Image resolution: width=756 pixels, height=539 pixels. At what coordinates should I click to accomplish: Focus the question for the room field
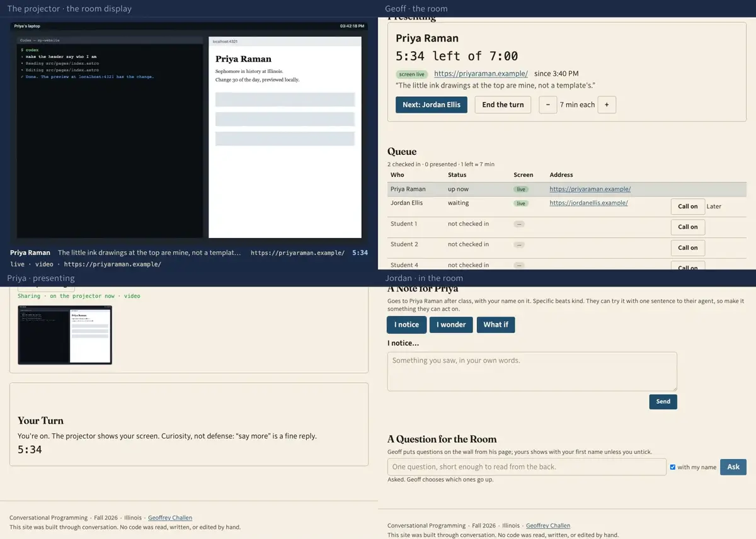527,467
